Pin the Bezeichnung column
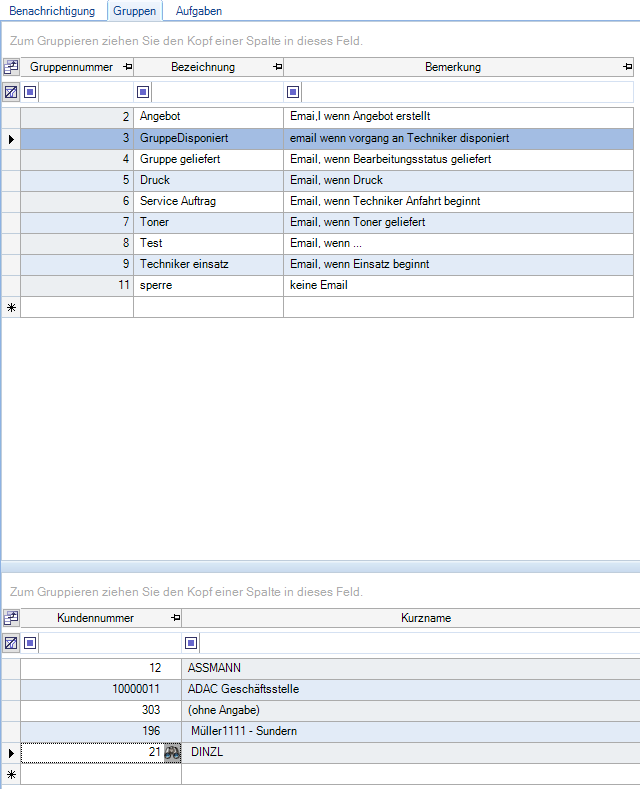The image size is (640, 789). pos(276,67)
